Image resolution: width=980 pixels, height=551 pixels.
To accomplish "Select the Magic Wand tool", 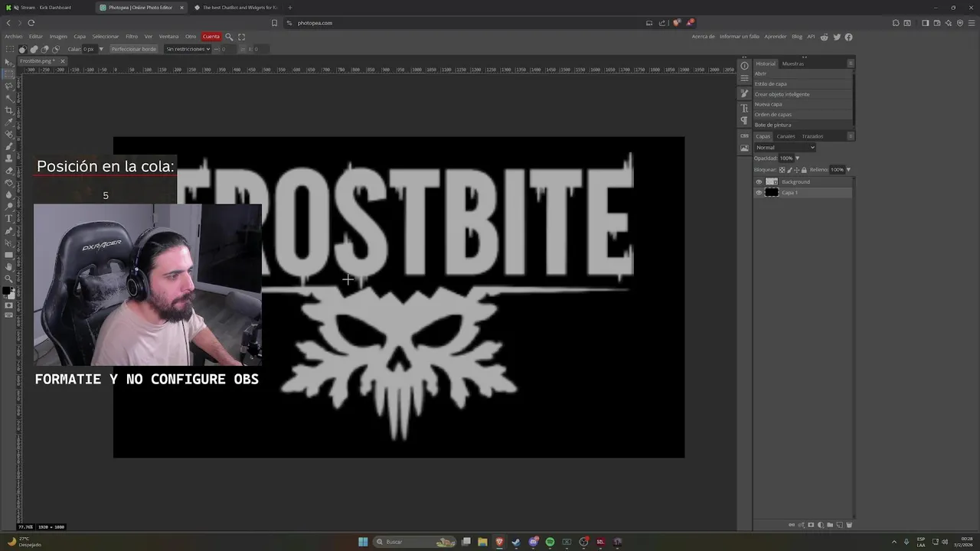I will (x=9, y=99).
